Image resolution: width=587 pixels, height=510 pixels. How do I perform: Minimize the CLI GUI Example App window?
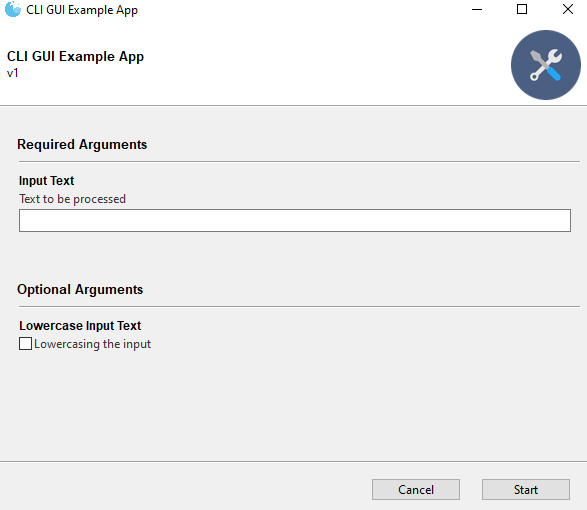477,9
